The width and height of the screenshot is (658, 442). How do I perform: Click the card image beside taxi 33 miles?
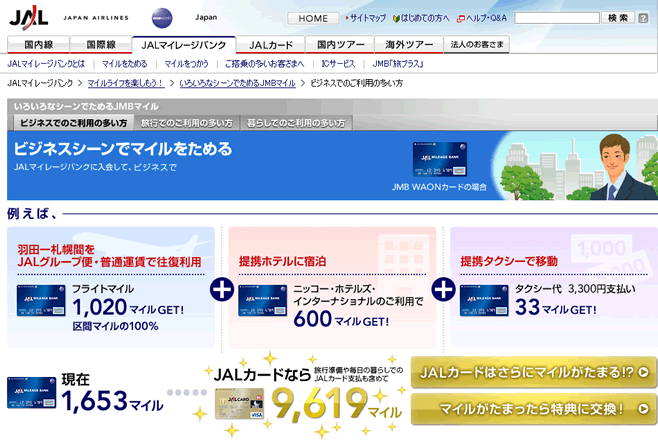(484, 301)
